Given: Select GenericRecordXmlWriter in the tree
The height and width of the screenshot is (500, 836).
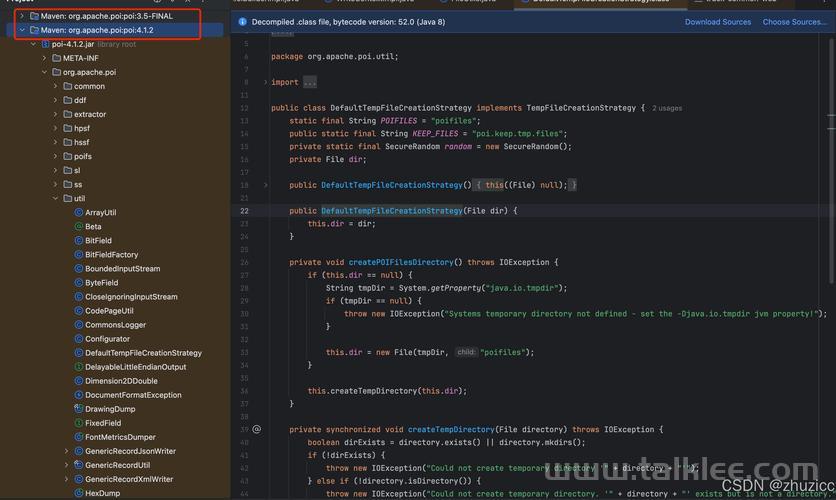Looking at the screenshot, I should pos(129,479).
